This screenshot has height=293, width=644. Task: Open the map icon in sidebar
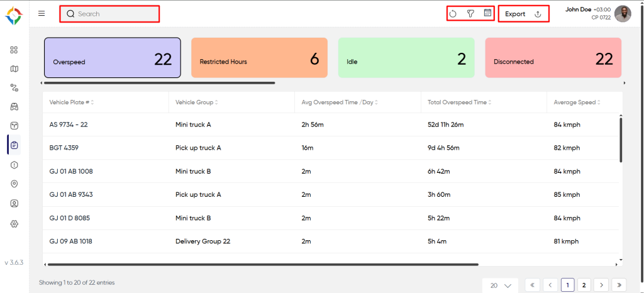point(14,69)
